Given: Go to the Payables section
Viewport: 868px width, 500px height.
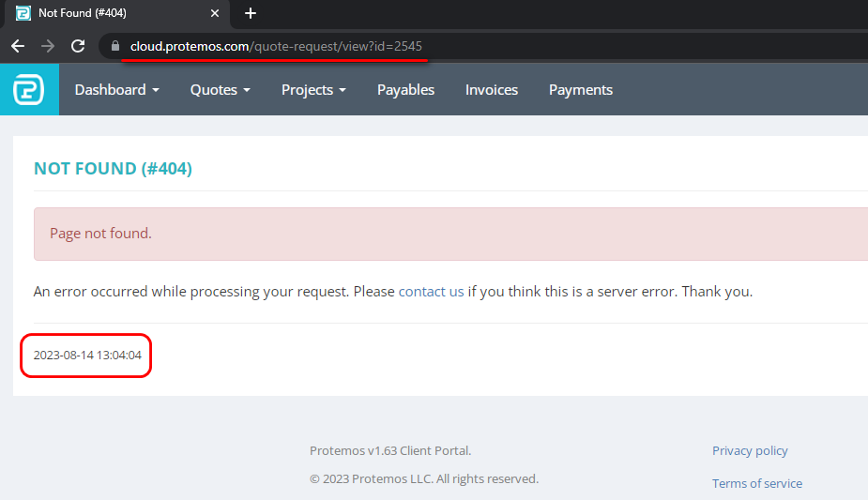Looking at the screenshot, I should click(405, 90).
